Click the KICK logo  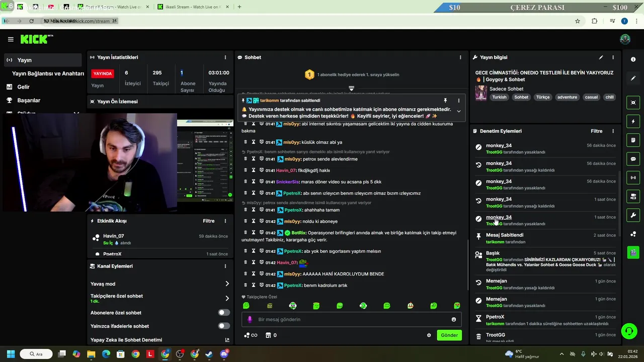coord(37,39)
